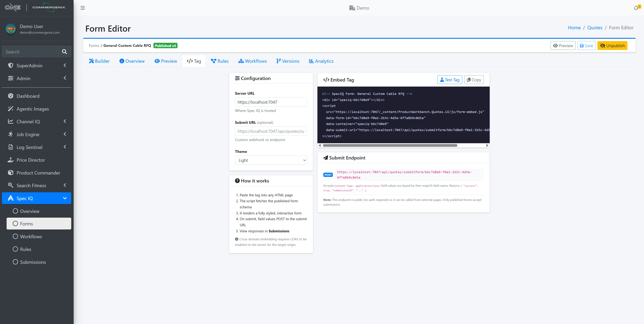The height and width of the screenshot is (324, 644).
Task: Select the Overview item under Spec IQ
Action: tap(39, 211)
